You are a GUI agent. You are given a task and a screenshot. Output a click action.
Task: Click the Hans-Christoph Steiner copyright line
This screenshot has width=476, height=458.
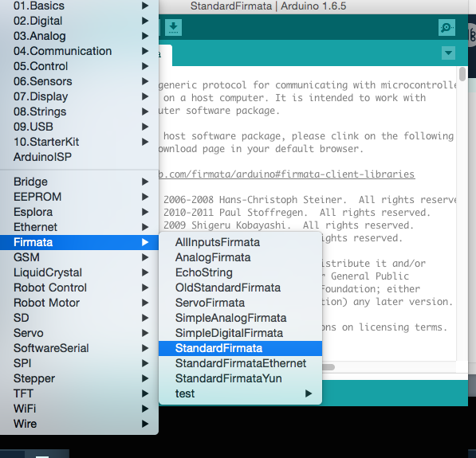(309, 200)
